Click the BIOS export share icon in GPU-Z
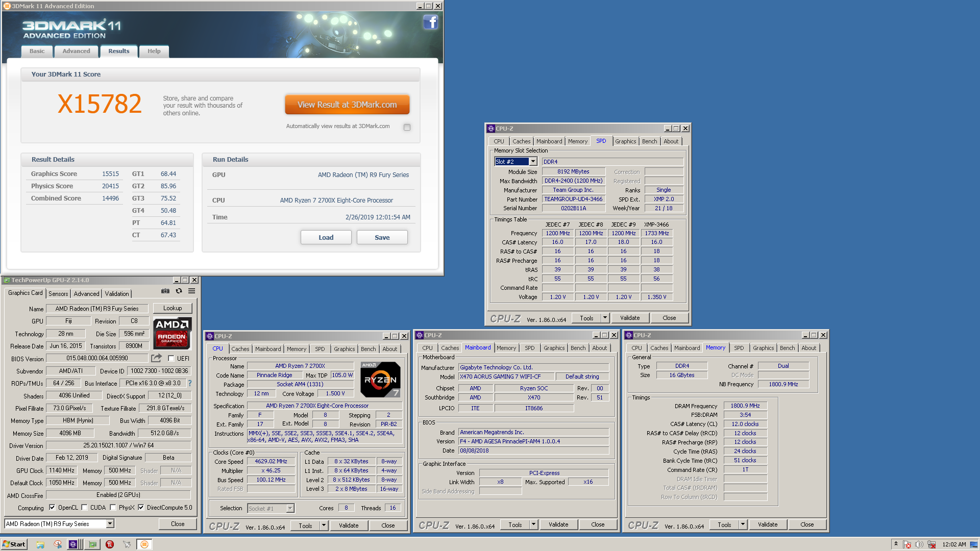Image resolution: width=980 pixels, height=551 pixels. point(157,358)
